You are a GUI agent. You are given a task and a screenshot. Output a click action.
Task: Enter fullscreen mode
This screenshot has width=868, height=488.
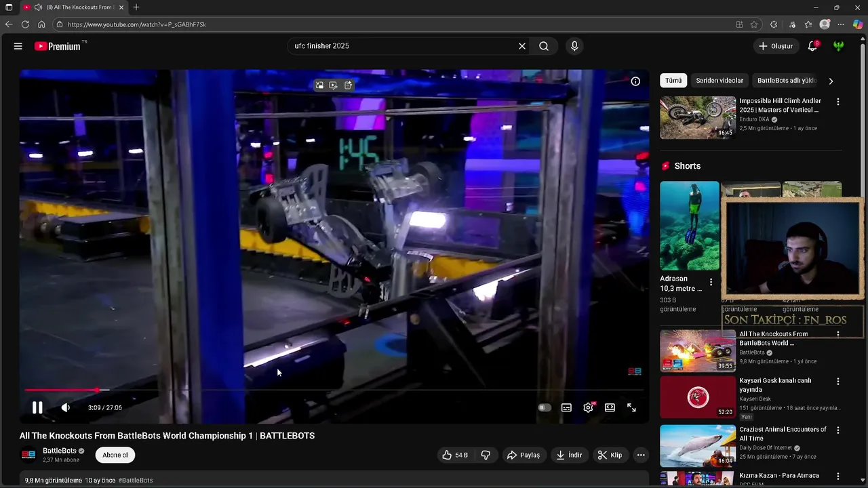[x=631, y=407]
